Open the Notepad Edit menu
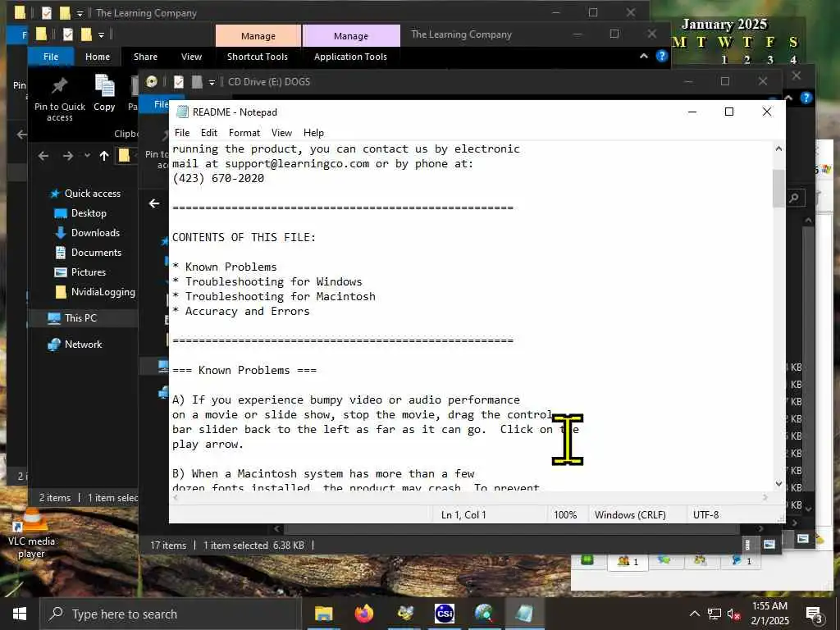Image resolution: width=840 pixels, height=630 pixels. click(209, 133)
